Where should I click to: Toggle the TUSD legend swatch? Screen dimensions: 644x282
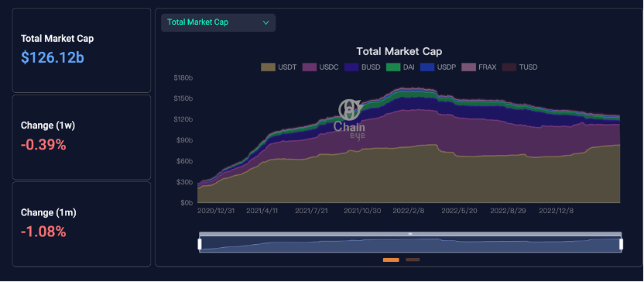tap(509, 67)
